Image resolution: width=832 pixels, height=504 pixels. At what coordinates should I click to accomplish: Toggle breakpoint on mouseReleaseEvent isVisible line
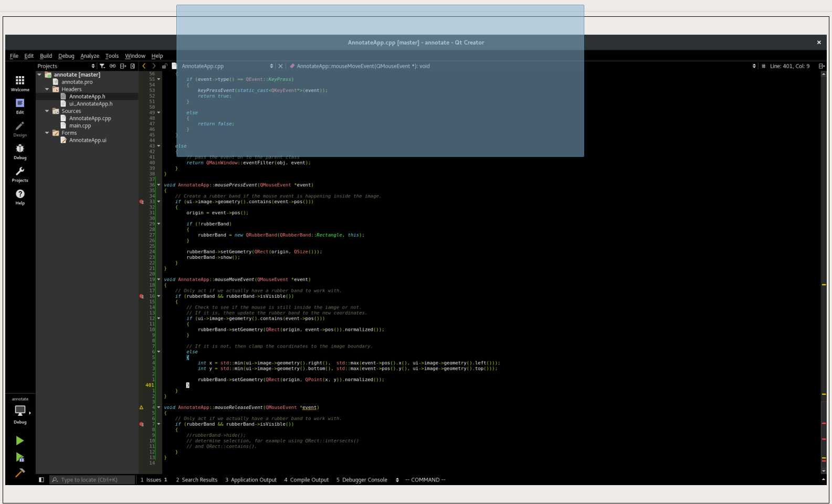tap(141, 424)
